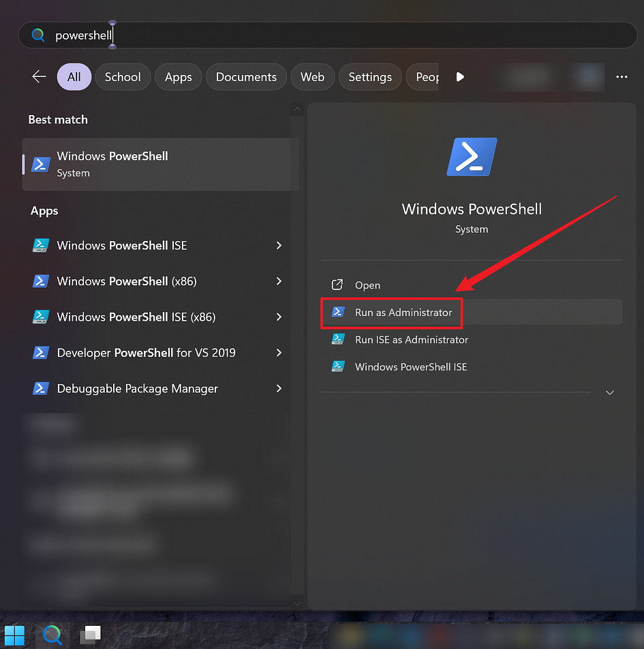Click the Windows PowerShell best match icon
The height and width of the screenshot is (649, 644).
click(x=41, y=164)
